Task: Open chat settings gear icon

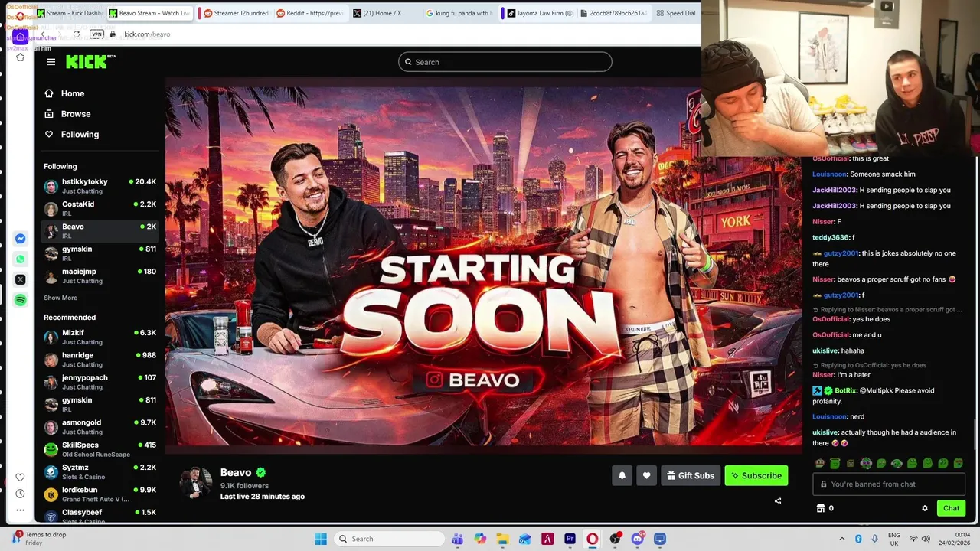Action: [x=925, y=508]
